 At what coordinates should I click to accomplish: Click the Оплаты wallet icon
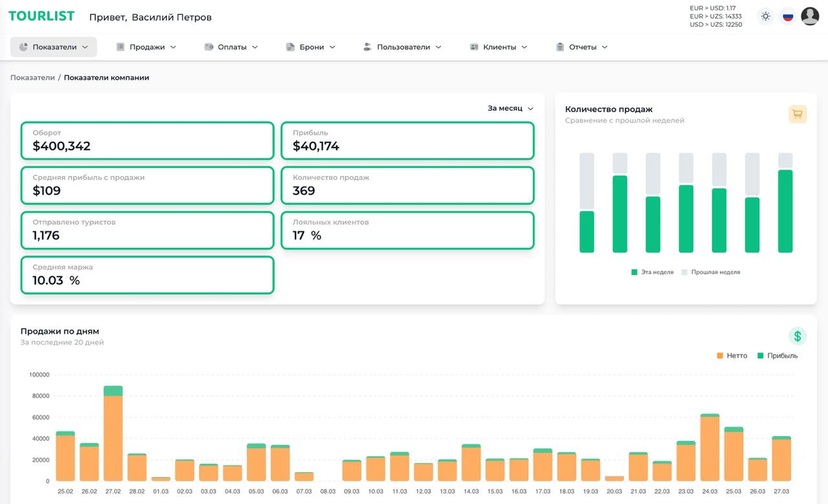pos(209,47)
